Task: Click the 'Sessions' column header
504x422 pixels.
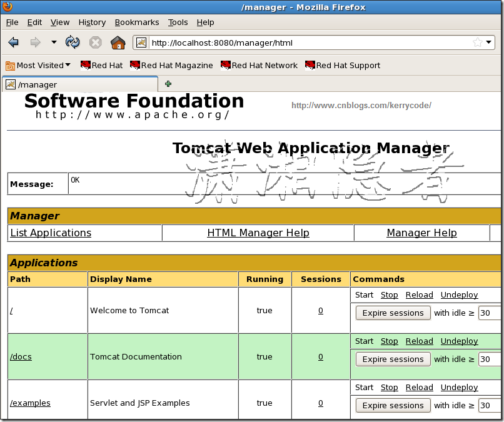Action: pos(321,279)
